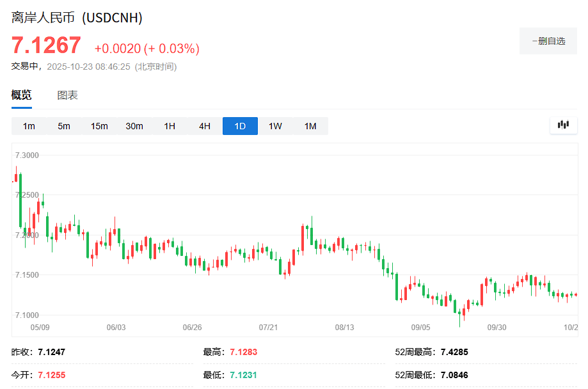
Task: Click the 08/13 date label on axis
Action: tap(344, 327)
